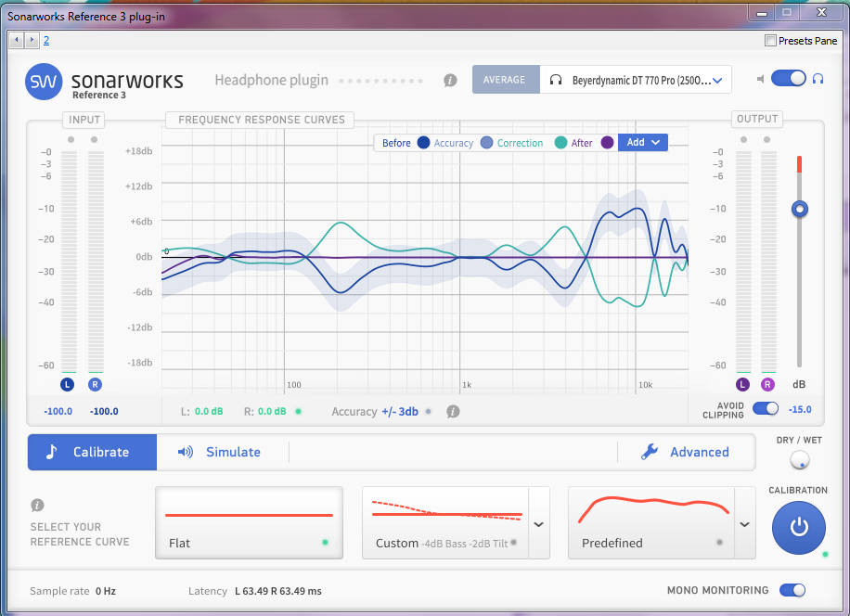The width and height of the screenshot is (850, 616).
Task: Open the reference curve info icon
Action: tap(37, 506)
